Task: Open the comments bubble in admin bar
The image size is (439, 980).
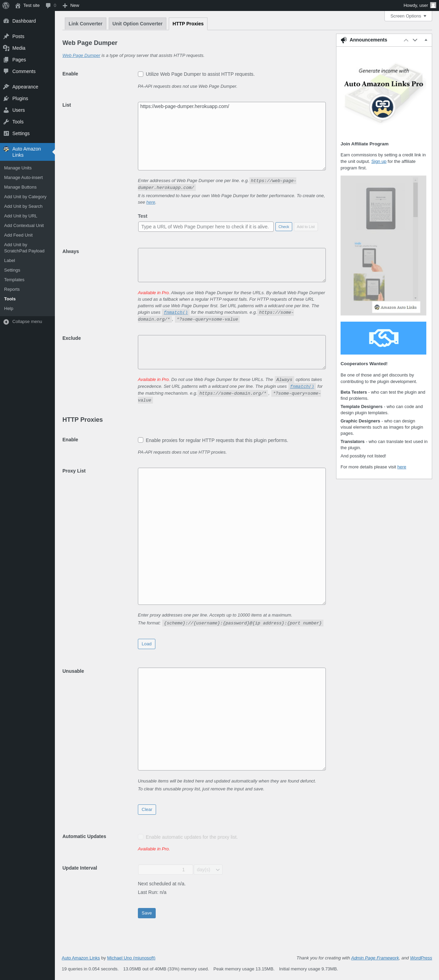Action: [48, 5]
